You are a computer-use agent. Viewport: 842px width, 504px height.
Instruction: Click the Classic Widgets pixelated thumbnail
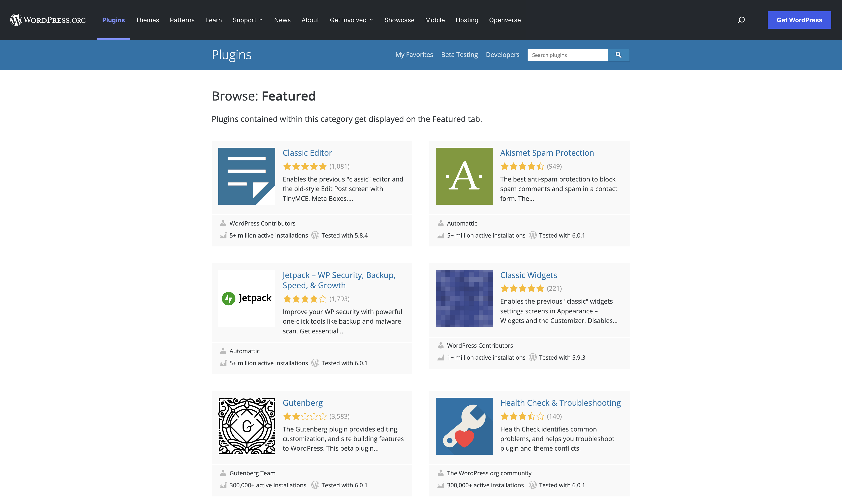464,298
